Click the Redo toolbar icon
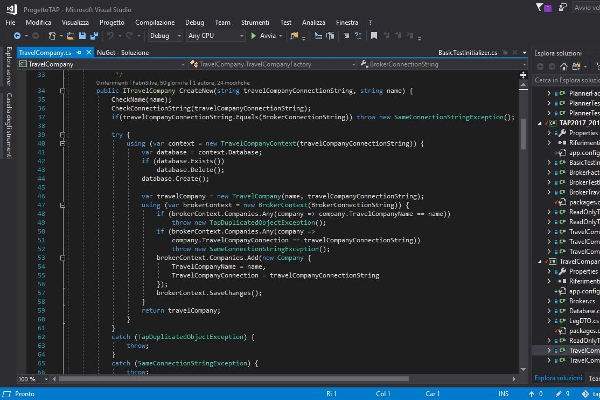The width and height of the screenshot is (600, 400). click(x=129, y=36)
